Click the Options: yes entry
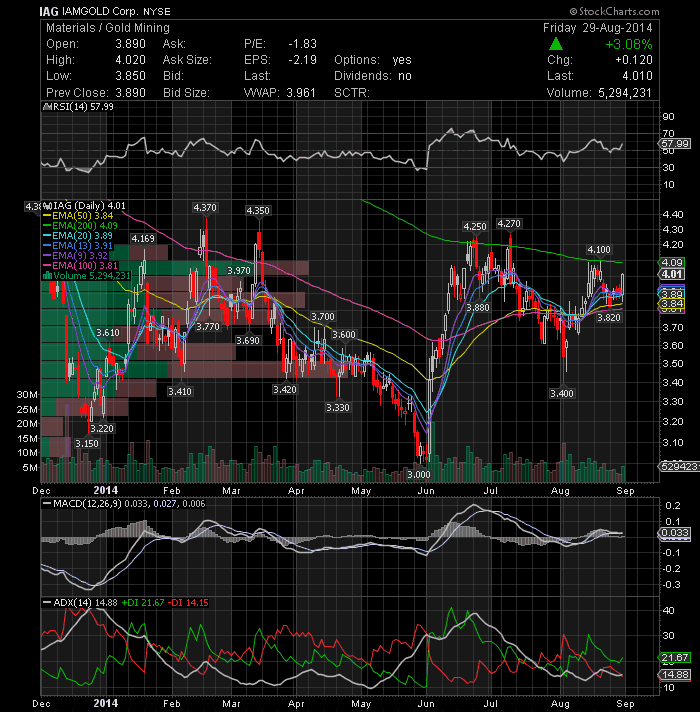The height and width of the screenshot is (712, 700). (x=373, y=60)
